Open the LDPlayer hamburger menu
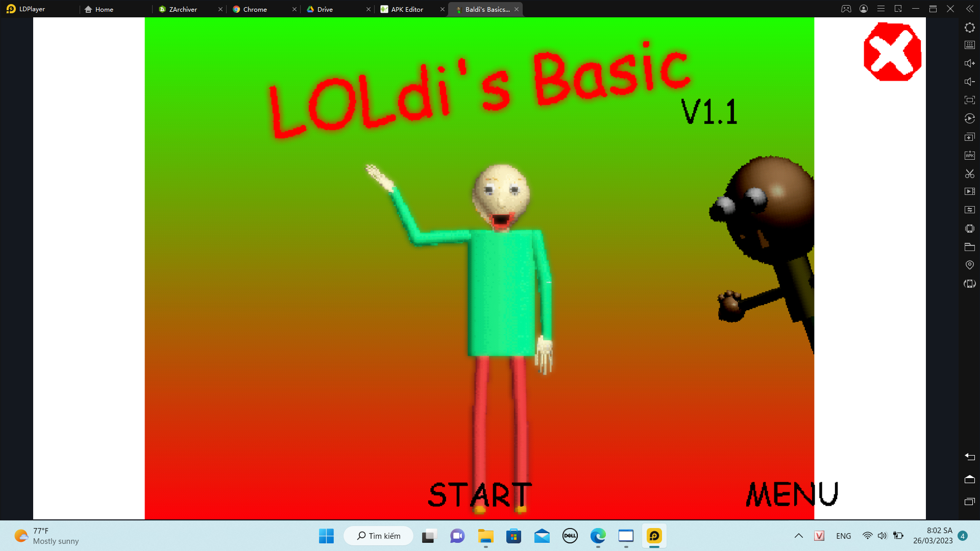The height and width of the screenshot is (551, 980). tap(880, 9)
